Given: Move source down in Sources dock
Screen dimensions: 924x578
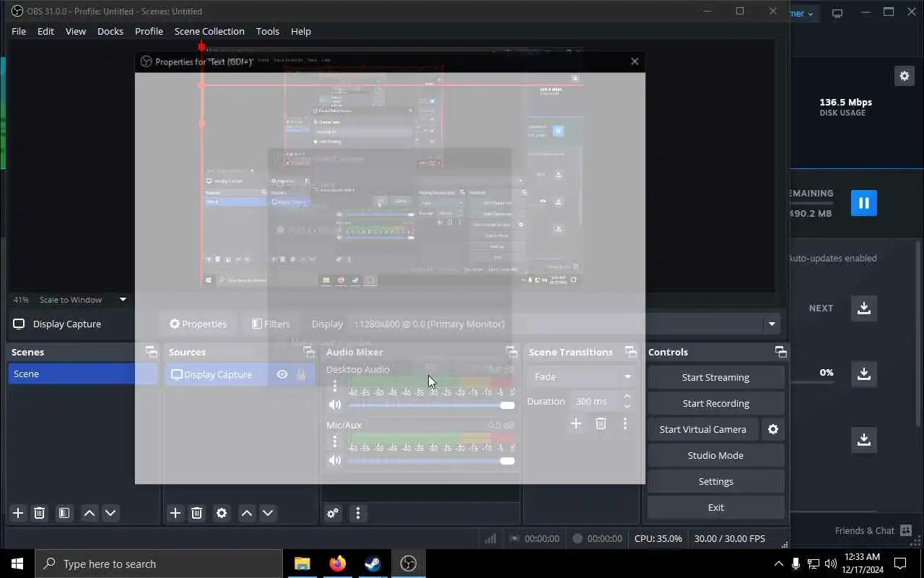Looking at the screenshot, I should coord(268,513).
